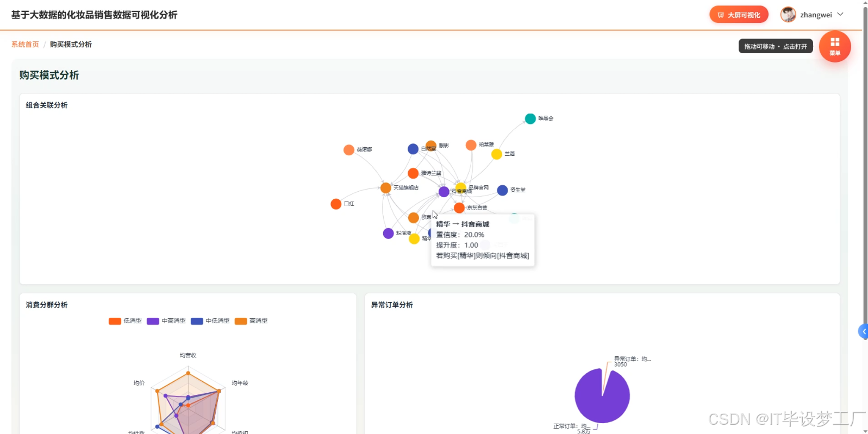The image size is (868, 434).
Task: Select the 品牌官网 yellow graph node
Action: pos(461,188)
